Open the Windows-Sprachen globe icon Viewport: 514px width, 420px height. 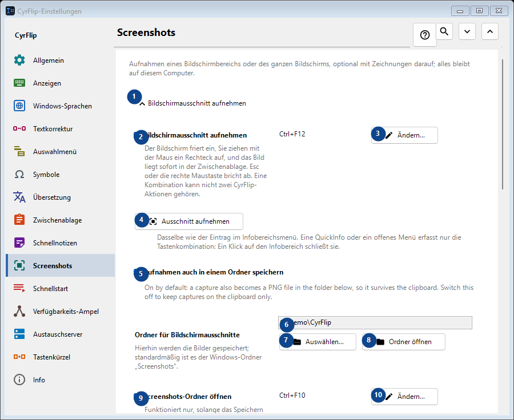click(19, 106)
